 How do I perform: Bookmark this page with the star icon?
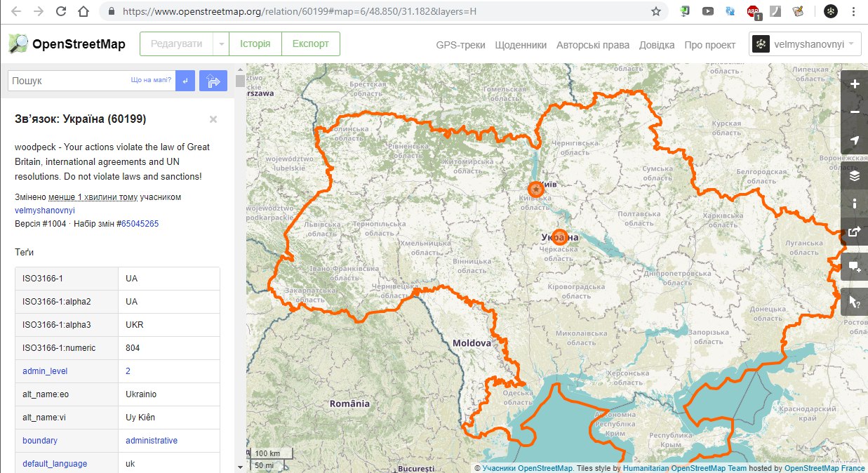tap(656, 11)
